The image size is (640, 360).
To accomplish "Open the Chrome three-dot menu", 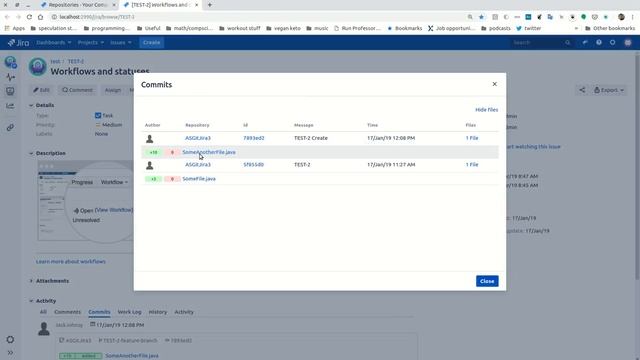I will [x=633, y=17].
